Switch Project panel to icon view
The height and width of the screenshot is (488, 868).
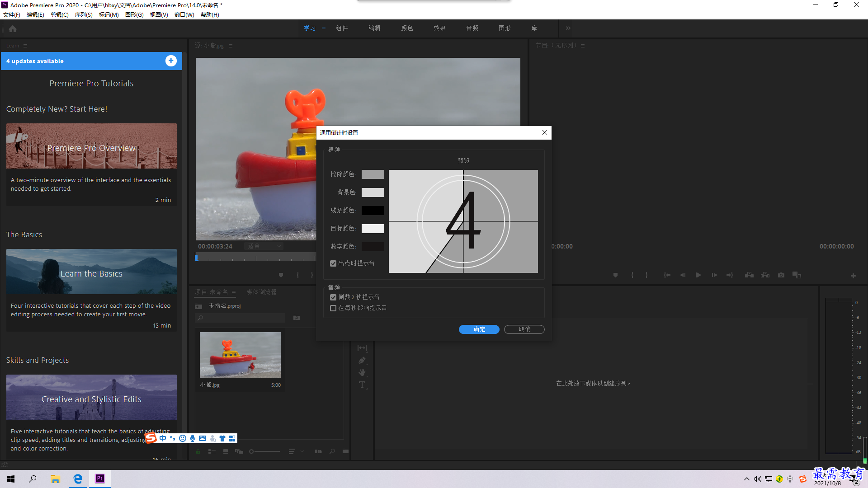pyautogui.click(x=226, y=451)
